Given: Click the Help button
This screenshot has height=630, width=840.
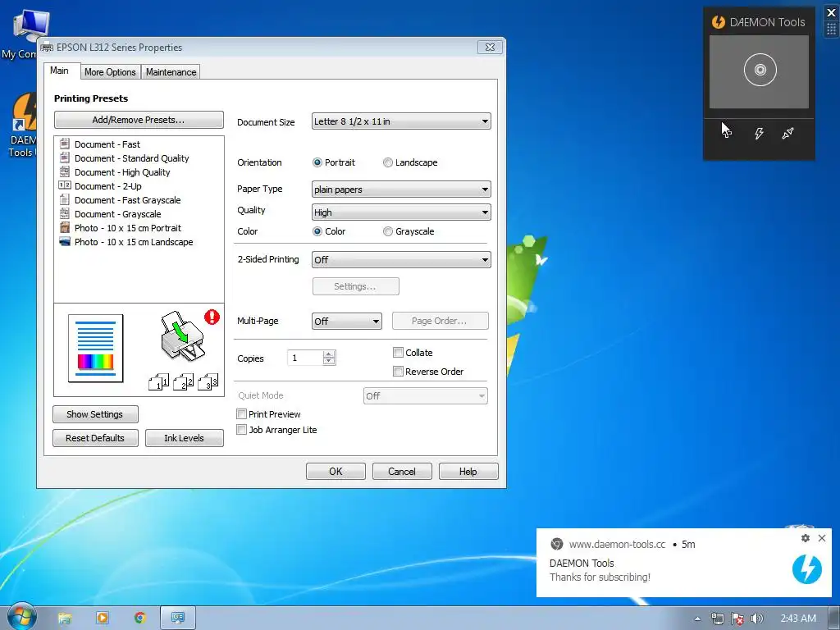Looking at the screenshot, I should click(468, 472).
